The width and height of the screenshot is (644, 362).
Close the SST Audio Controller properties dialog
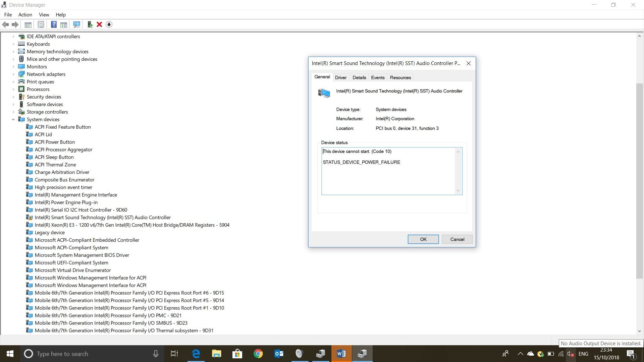pyautogui.click(x=469, y=63)
